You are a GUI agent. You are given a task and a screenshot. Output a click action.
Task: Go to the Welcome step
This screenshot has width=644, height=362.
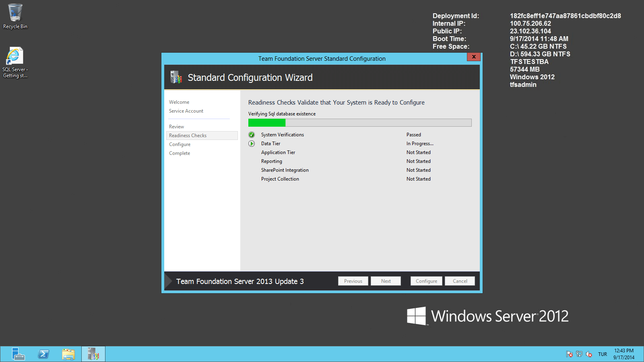(179, 102)
